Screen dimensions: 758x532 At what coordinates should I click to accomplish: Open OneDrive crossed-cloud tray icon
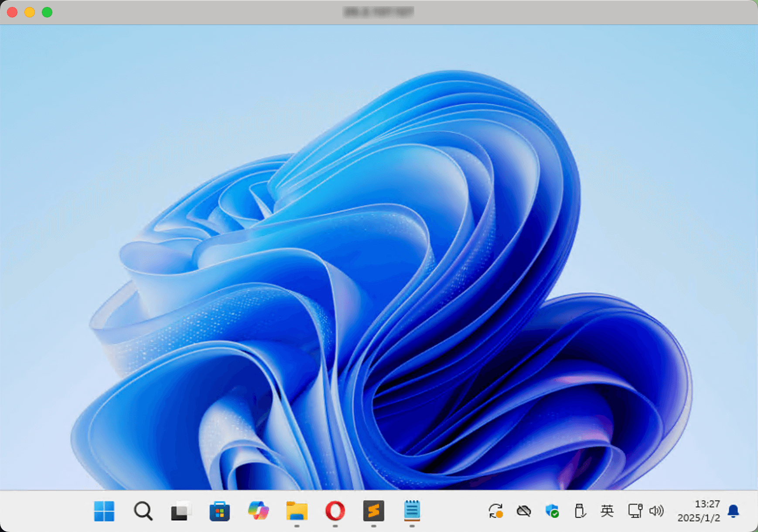(524, 511)
